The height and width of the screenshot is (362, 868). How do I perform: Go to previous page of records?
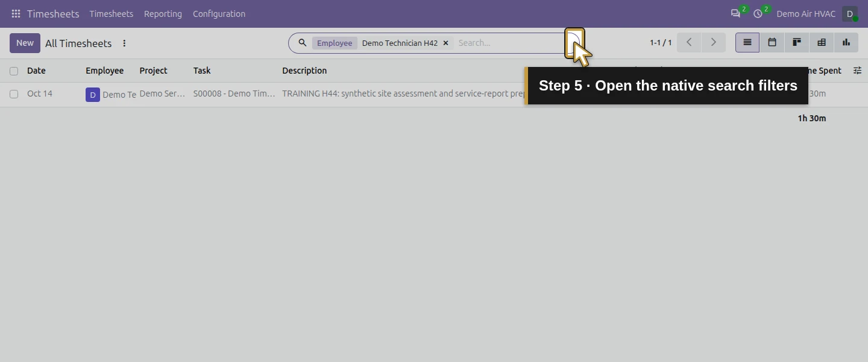689,42
